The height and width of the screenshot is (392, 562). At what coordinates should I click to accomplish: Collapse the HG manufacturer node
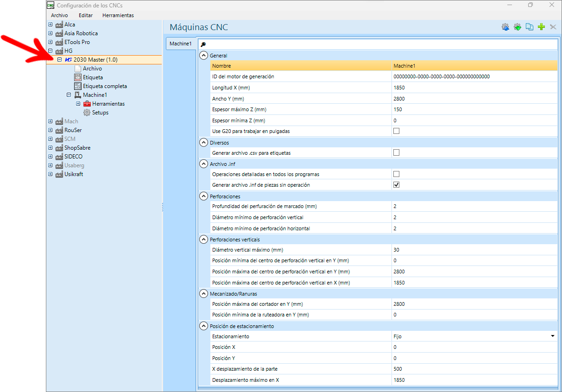pos(51,51)
